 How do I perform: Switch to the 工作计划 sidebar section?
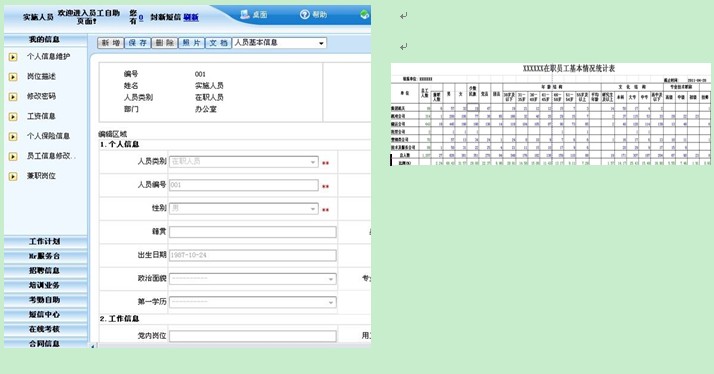coord(45,241)
